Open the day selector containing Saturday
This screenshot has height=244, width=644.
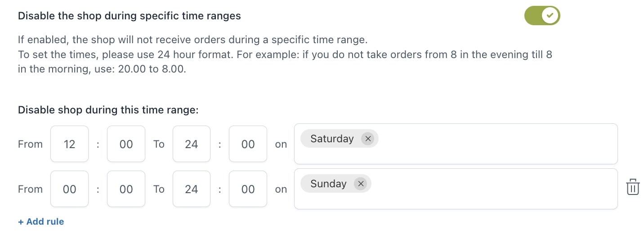(456, 144)
